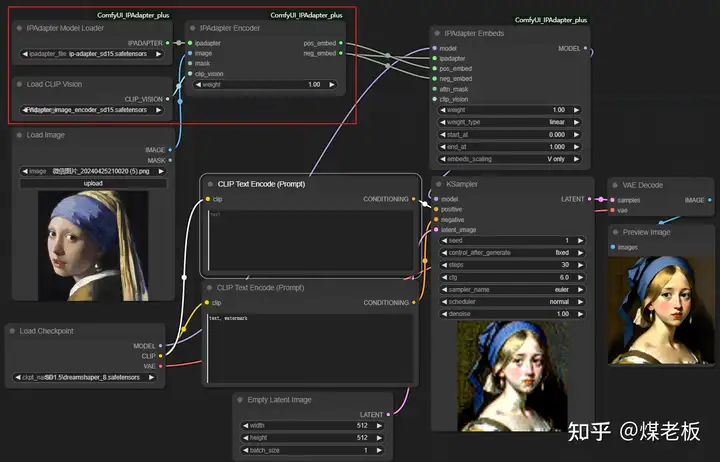The image size is (720, 462).
Task: Select next CLIP vision model arrow
Action: click(158, 110)
